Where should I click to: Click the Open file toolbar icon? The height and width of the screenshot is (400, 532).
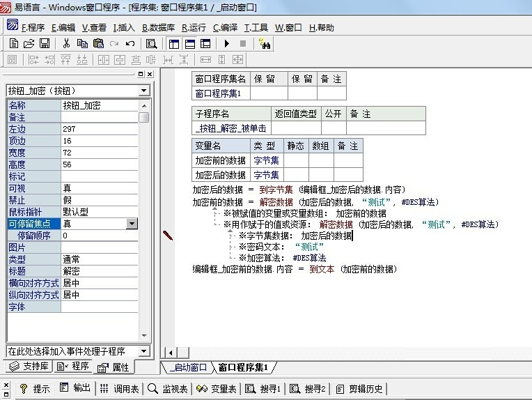pyautogui.click(x=29, y=43)
